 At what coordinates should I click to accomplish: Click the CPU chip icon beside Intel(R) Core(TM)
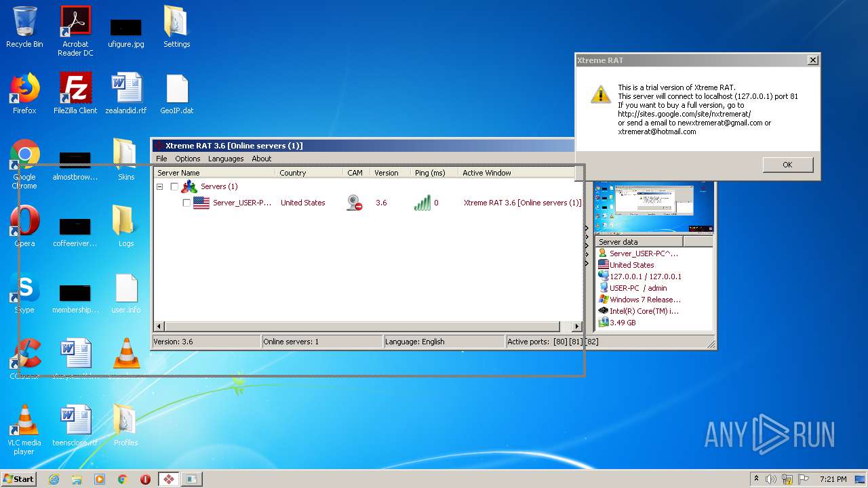(603, 311)
